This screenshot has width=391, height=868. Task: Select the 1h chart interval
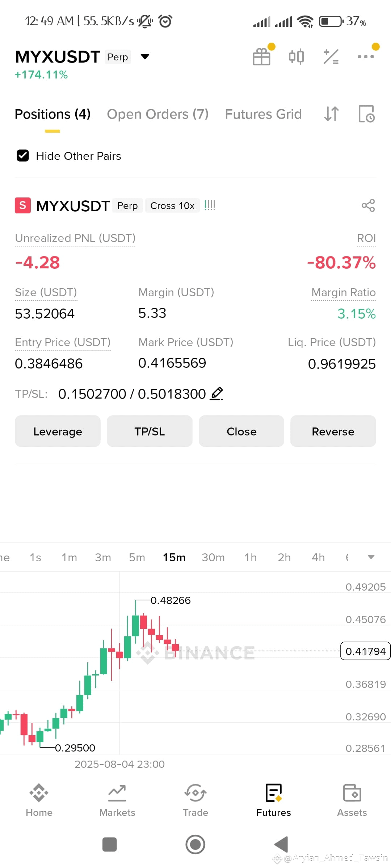tap(251, 557)
